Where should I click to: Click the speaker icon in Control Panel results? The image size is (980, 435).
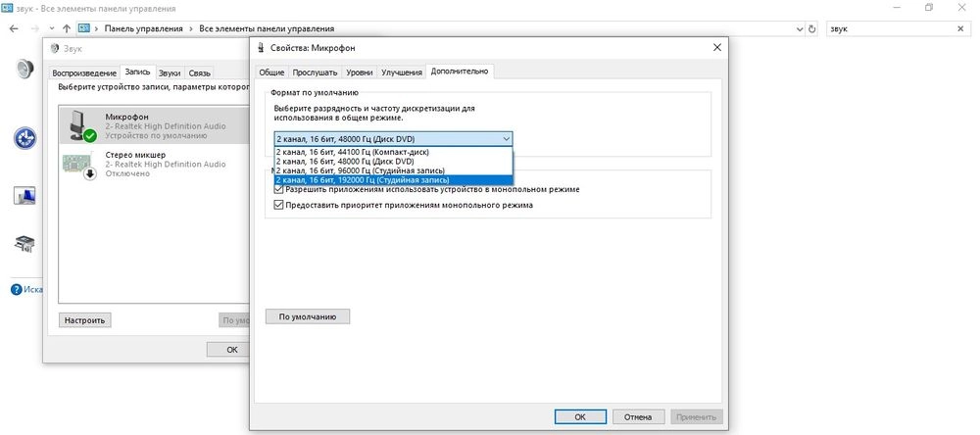point(24,69)
